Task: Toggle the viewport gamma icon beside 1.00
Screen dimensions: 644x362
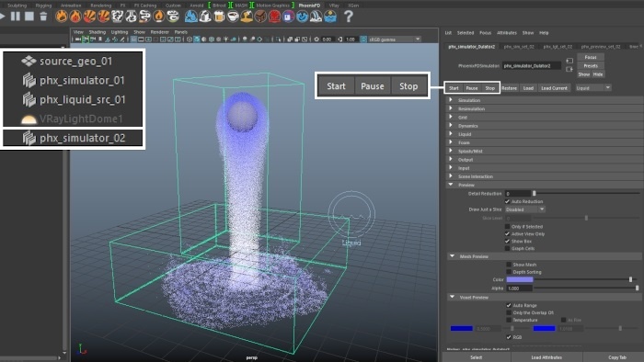Action: click(x=340, y=40)
